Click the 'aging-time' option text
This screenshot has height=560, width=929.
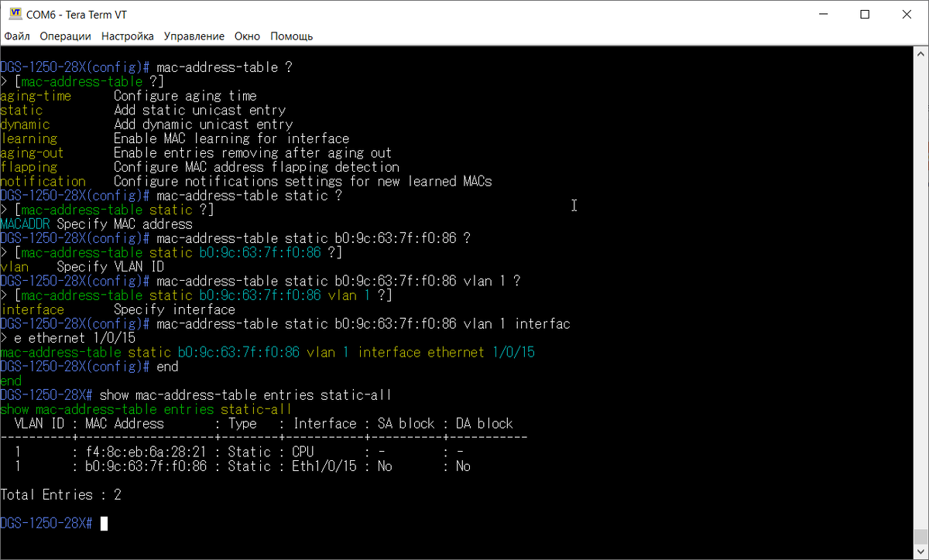click(x=36, y=96)
